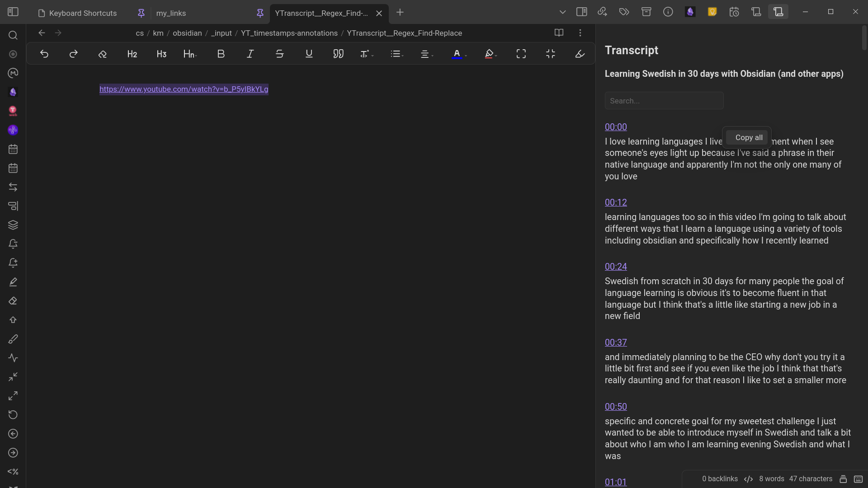Toggle bold formatting in editing toolbar
Screen dimensions: 868x488
(x=221, y=54)
